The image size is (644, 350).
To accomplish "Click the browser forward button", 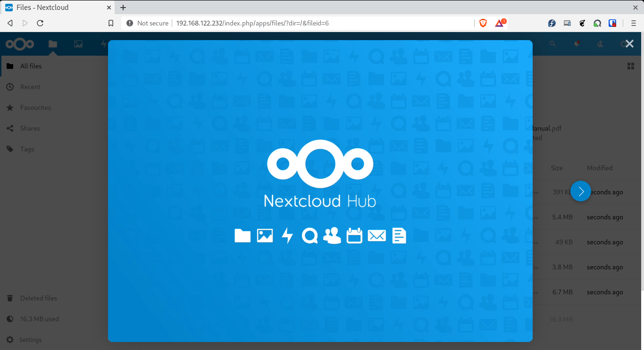I will tap(25, 23).
